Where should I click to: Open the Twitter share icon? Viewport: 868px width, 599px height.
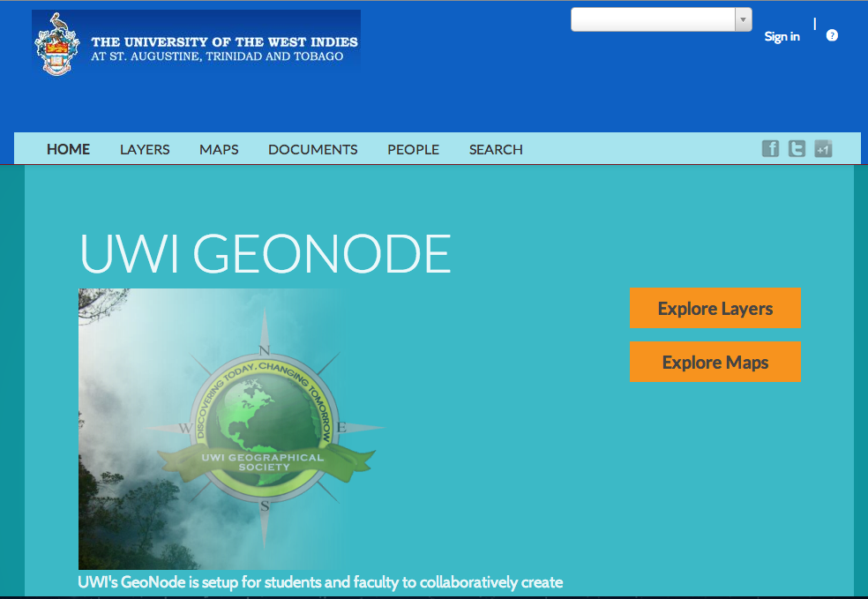[797, 148]
